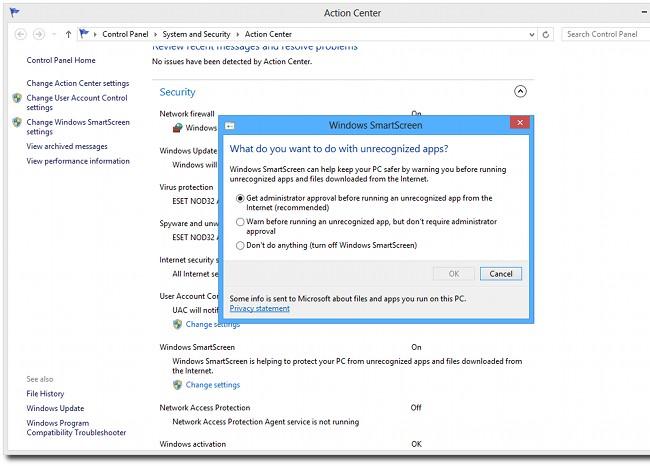Click the Network firewall label
Viewport: 650px width, 466px height.
pos(187,114)
